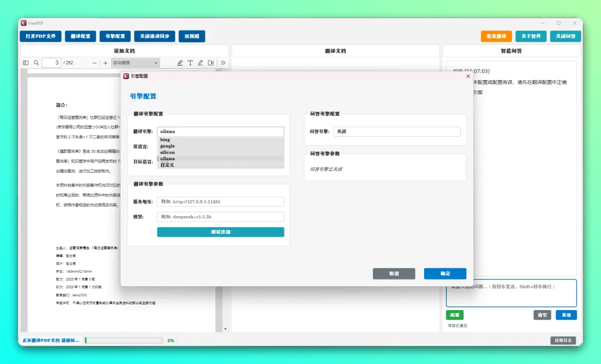Click the 引擎配置 dialog title icon

126,76
